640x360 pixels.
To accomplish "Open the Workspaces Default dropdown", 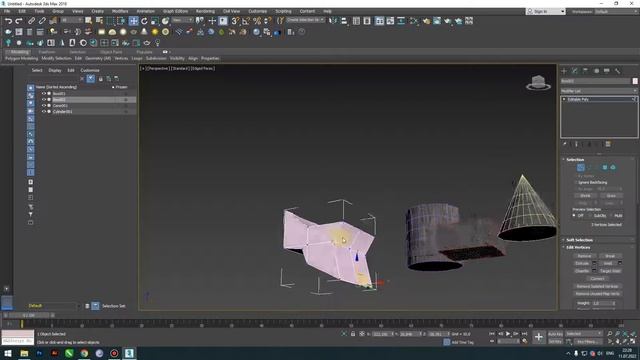I will [x=616, y=11].
